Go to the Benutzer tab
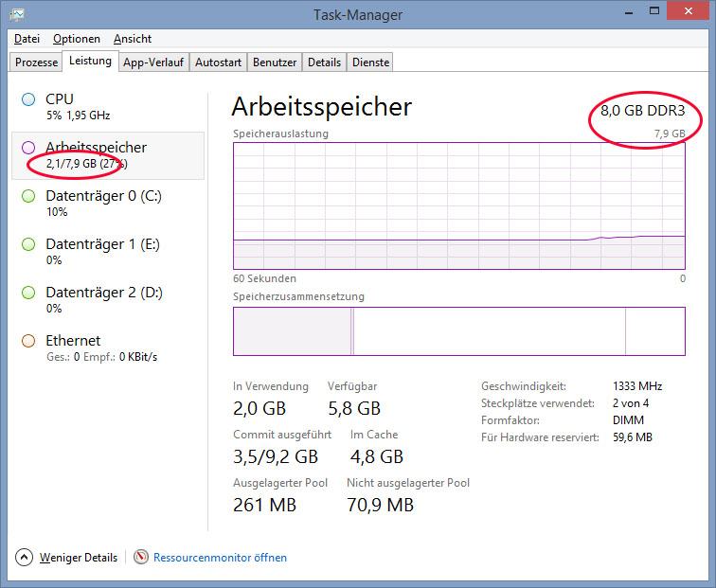 275,62
